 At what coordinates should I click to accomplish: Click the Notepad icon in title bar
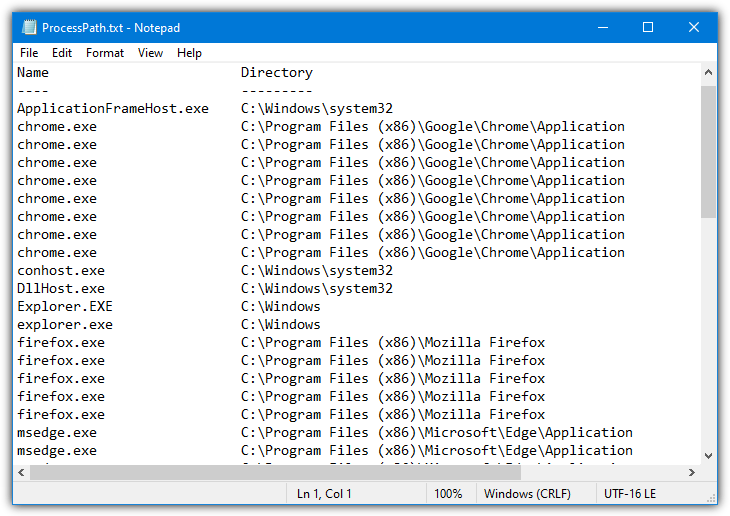(x=29, y=27)
